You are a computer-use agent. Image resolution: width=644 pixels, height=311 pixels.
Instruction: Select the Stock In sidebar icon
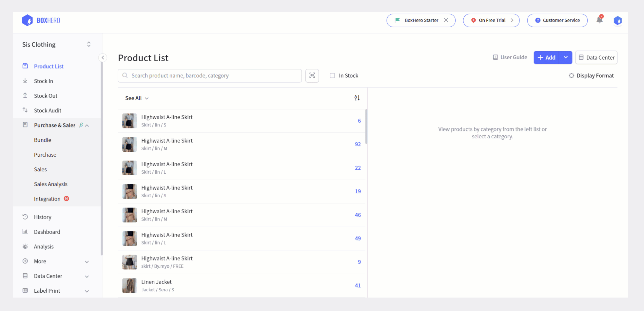[26, 81]
